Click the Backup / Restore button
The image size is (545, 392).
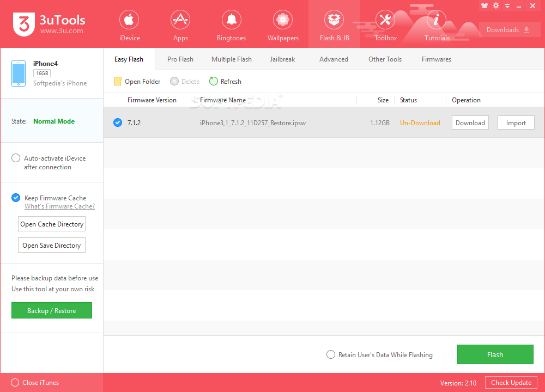(x=52, y=310)
